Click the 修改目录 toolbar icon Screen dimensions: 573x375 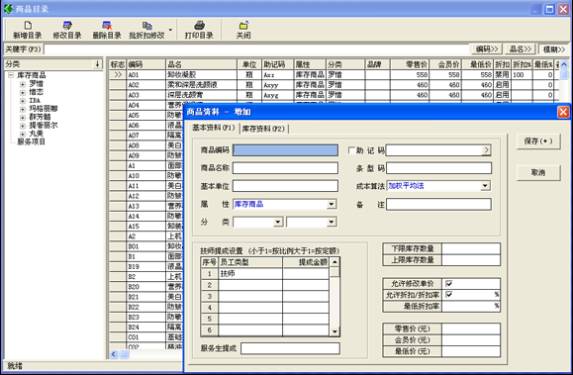click(x=67, y=25)
